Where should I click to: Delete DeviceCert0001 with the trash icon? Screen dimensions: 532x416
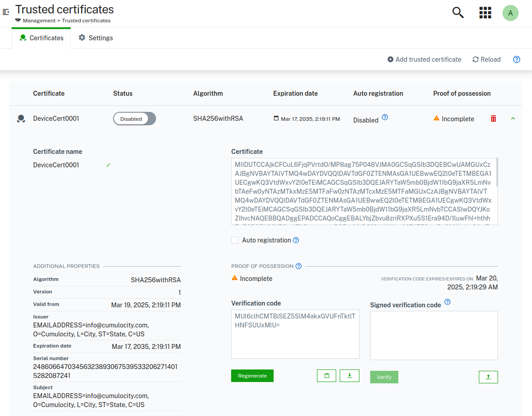click(493, 118)
